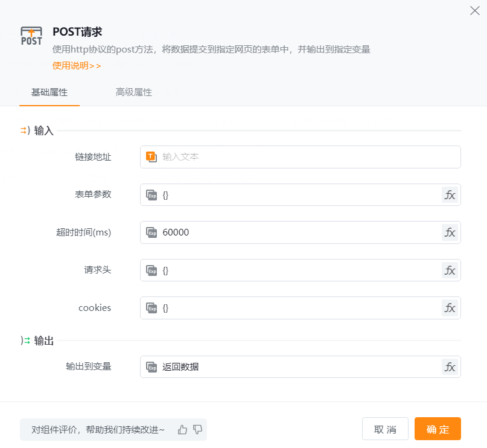
Task: Open fx expression editor for 超时时间
Action: click(450, 232)
